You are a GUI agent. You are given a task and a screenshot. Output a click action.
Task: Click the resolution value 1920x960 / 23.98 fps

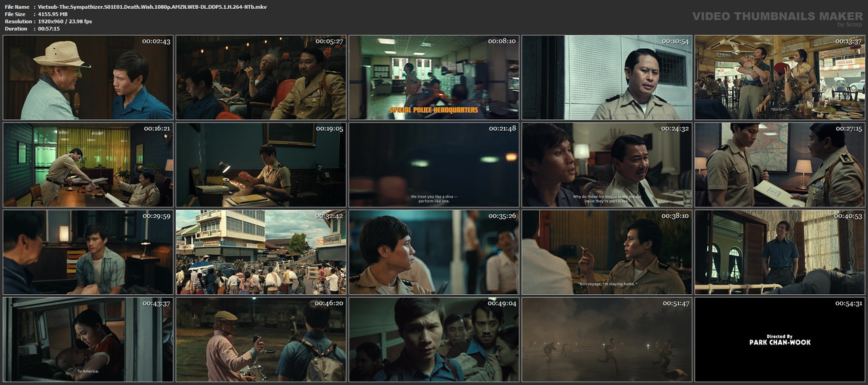click(65, 21)
